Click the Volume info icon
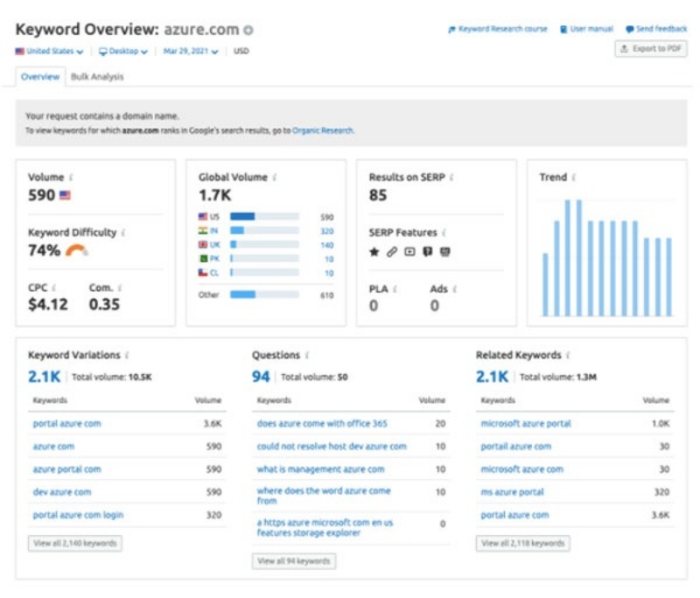The image size is (700, 598). [71, 177]
